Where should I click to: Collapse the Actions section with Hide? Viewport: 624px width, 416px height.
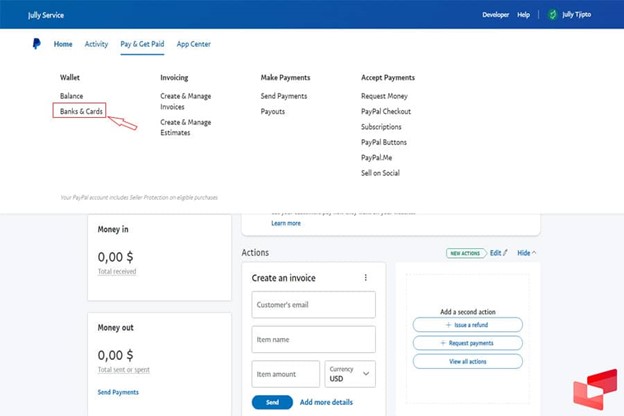point(526,253)
